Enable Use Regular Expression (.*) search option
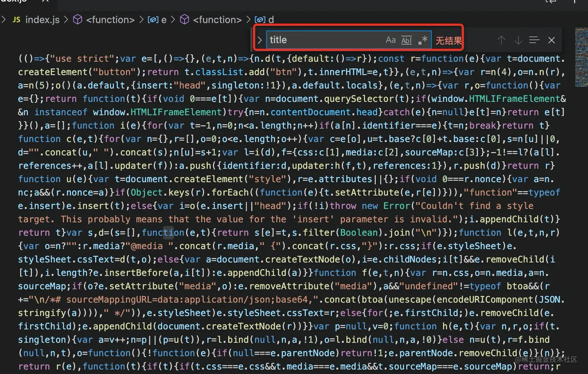Screen dimensions: 588x374 tap(423, 40)
